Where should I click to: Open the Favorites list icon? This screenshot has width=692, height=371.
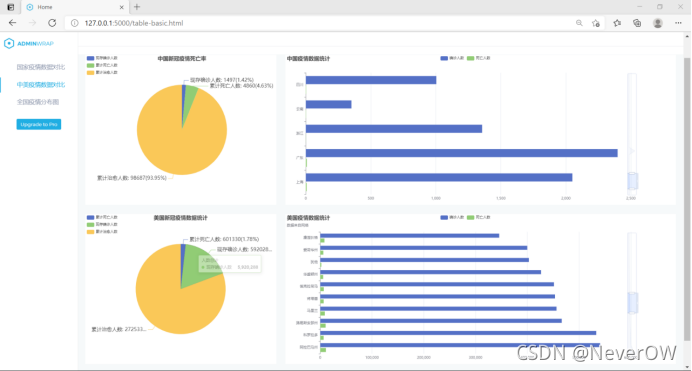tap(617, 23)
